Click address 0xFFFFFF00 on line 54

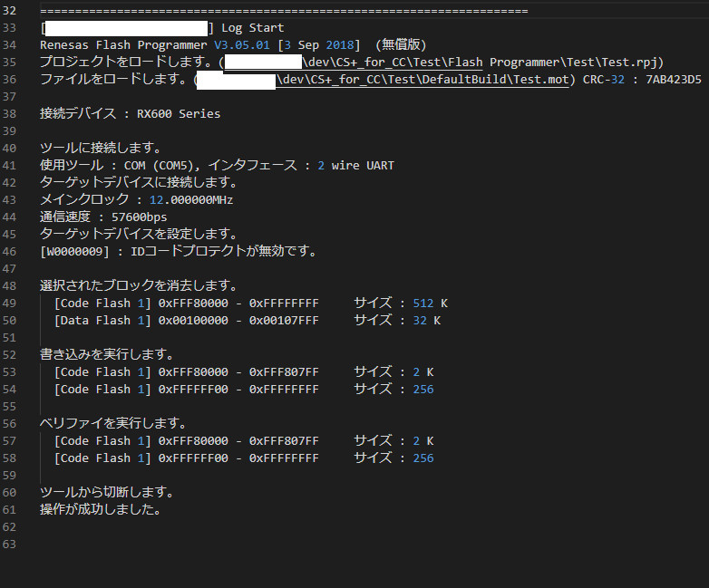click(x=193, y=390)
